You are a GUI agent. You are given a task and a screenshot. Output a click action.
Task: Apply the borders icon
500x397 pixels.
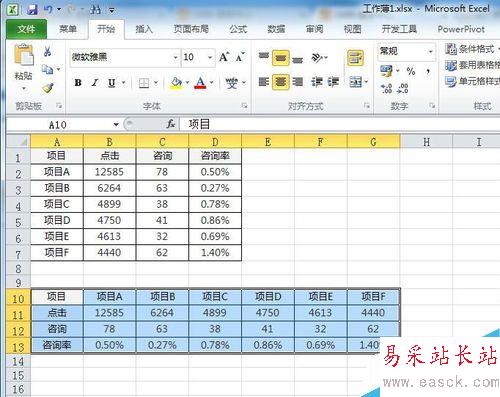pos(144,83)
